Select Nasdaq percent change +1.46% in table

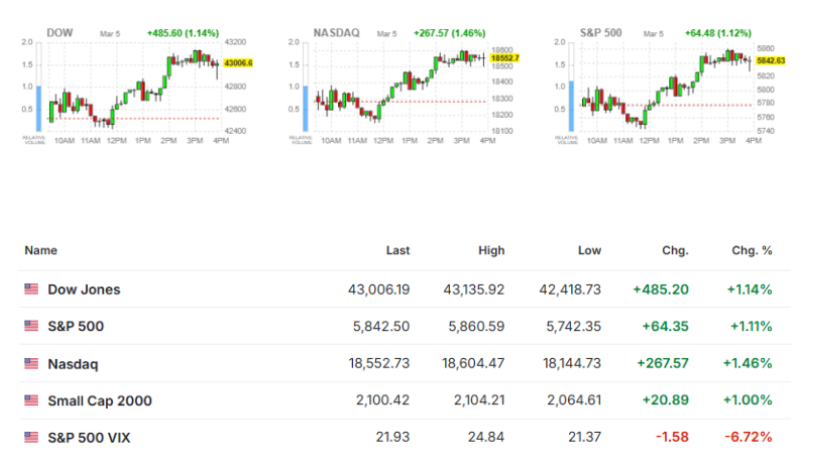748,363
